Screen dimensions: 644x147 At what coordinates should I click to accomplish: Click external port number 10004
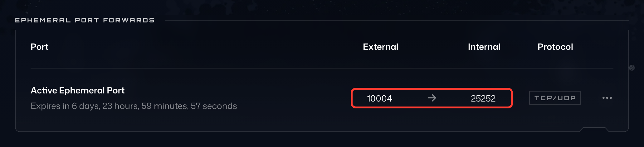pyautogui.click(x=379, y=98)
